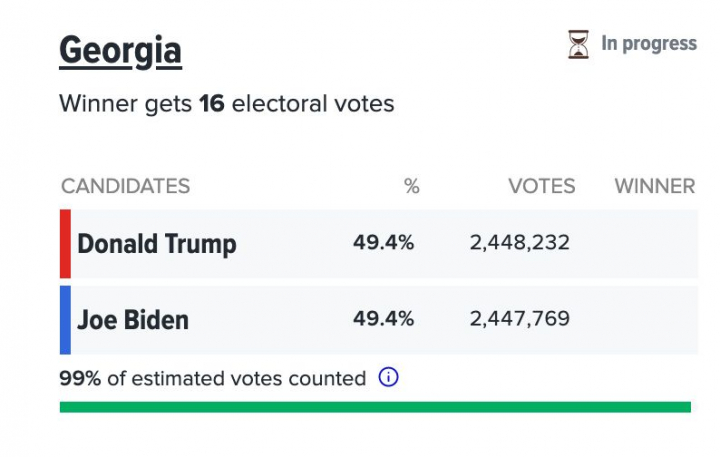
Task: Click the green votes-counted progress bar
Action: pos(375,407)
